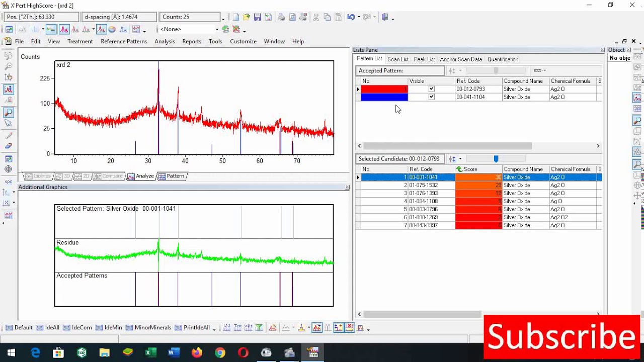This screenshot has height=362, width=644.
Task: Open dropdown arrow next to Undo icon
Action: (x=358, y=17)
